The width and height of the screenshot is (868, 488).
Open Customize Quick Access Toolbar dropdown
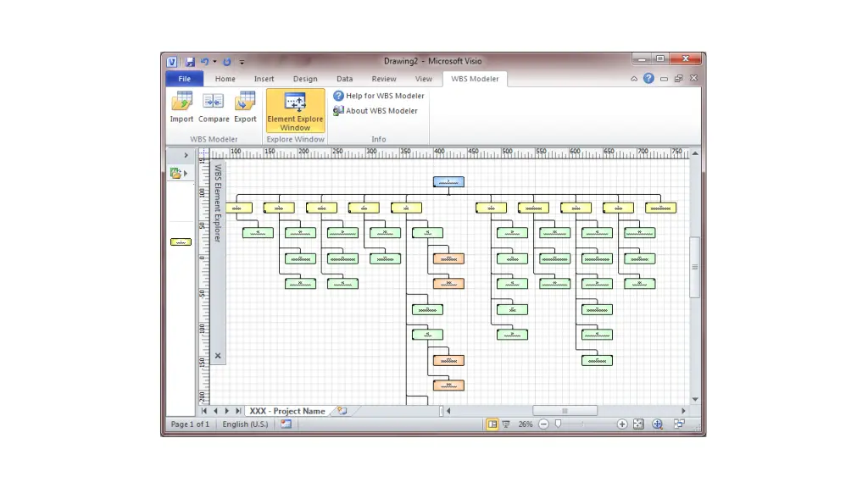tap(242, 62)
